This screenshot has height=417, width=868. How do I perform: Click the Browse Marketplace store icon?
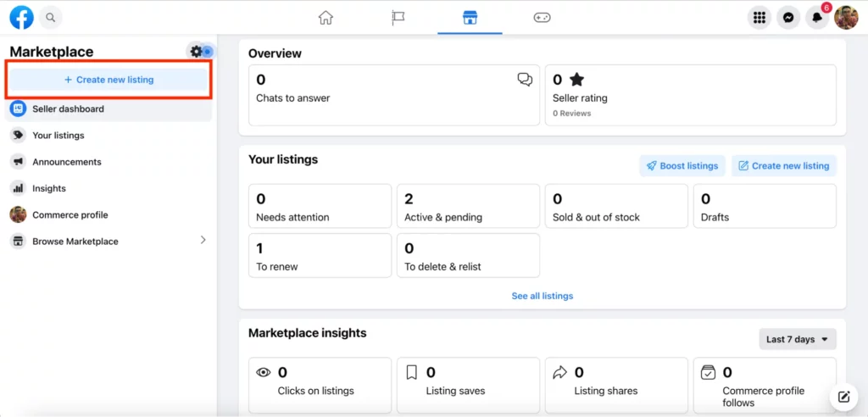coord(19,242)
